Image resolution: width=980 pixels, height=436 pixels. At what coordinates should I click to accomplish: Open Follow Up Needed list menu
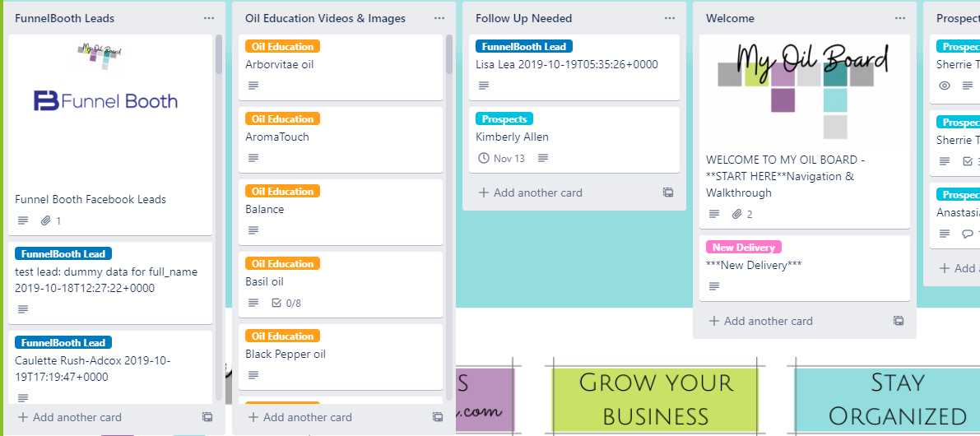pos(670,18)
